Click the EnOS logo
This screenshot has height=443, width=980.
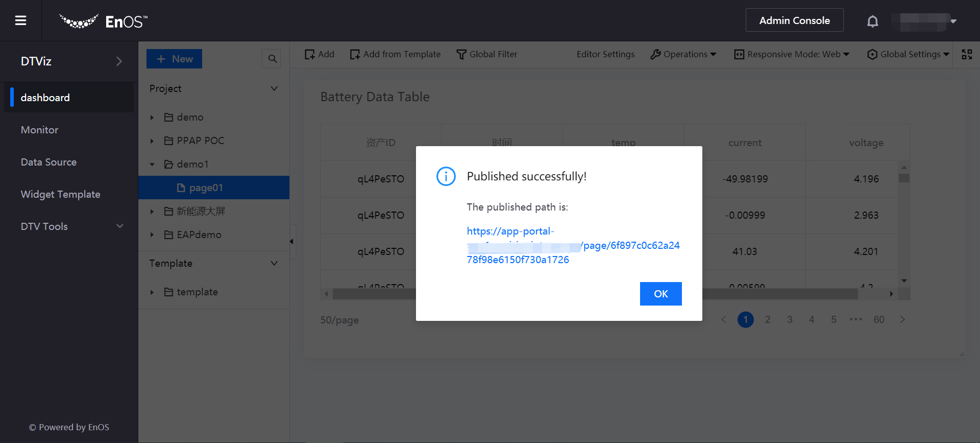click(104, 21)
